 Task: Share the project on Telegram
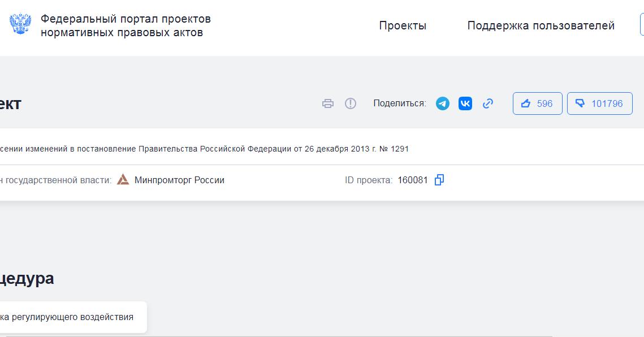coord(442,103)
